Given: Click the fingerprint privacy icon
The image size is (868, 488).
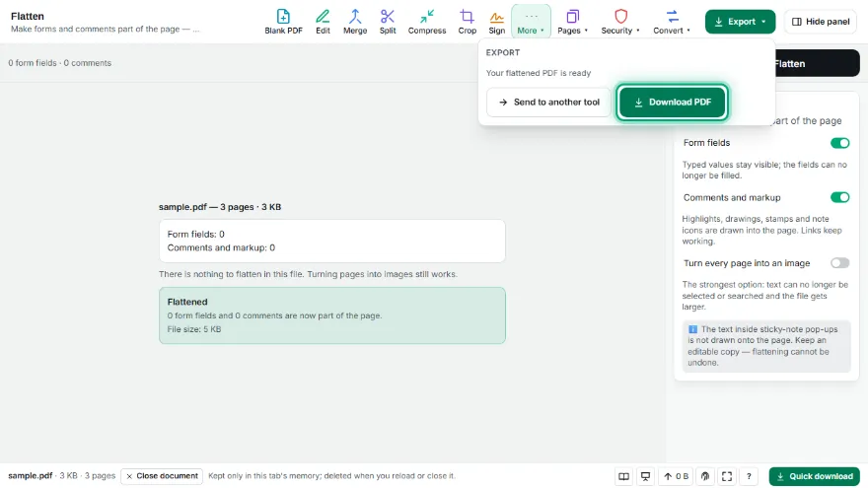Looking at the screenshot, I should 704,476.
